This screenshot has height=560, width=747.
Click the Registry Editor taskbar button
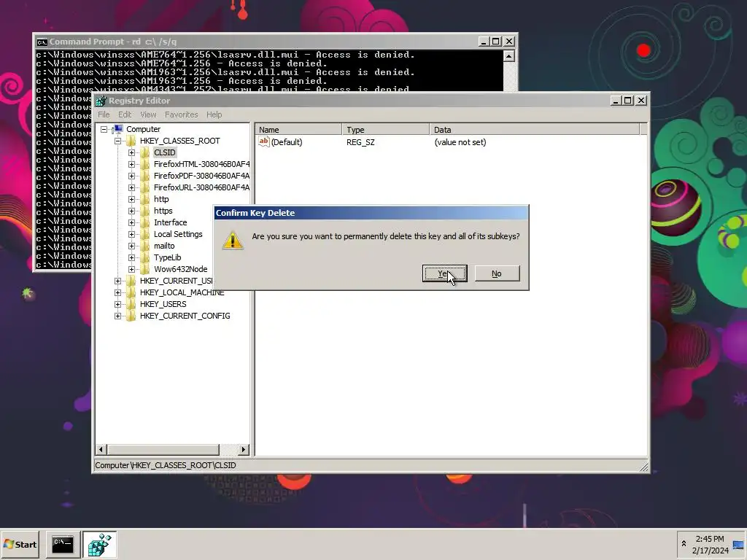[x=99, y=544]
